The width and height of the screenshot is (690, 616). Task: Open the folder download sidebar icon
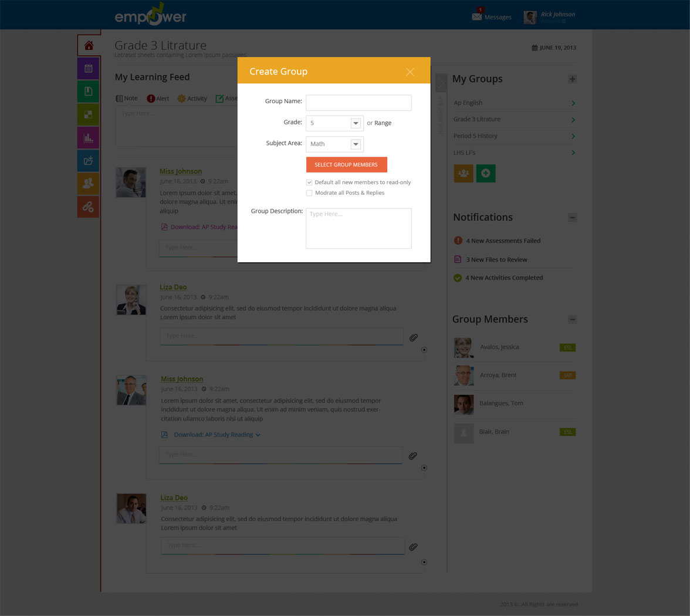point(88,161)
